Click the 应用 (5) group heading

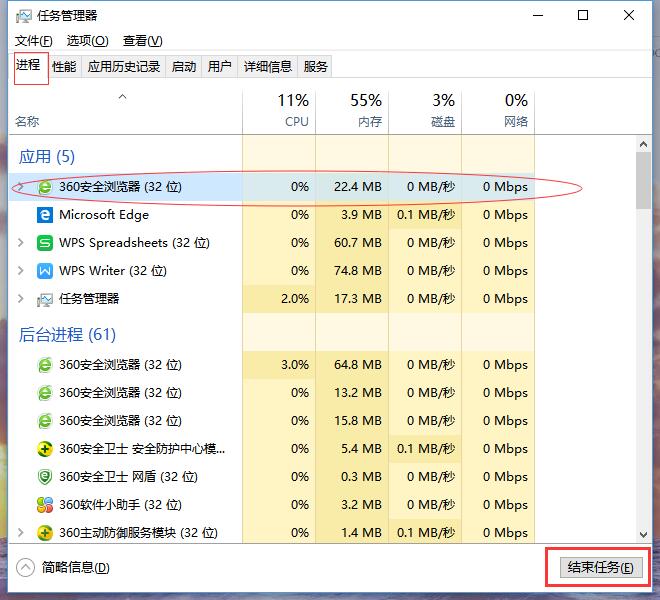click(x=47, y=157)
